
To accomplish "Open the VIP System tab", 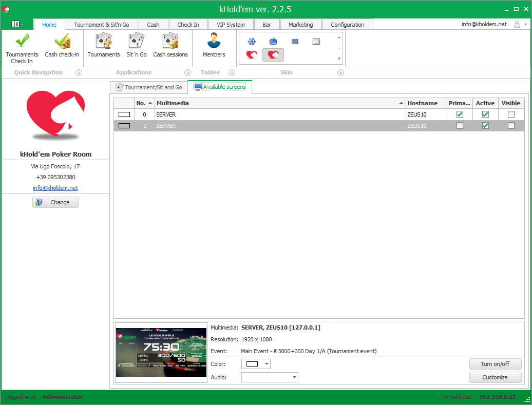I will coord(231,25).
